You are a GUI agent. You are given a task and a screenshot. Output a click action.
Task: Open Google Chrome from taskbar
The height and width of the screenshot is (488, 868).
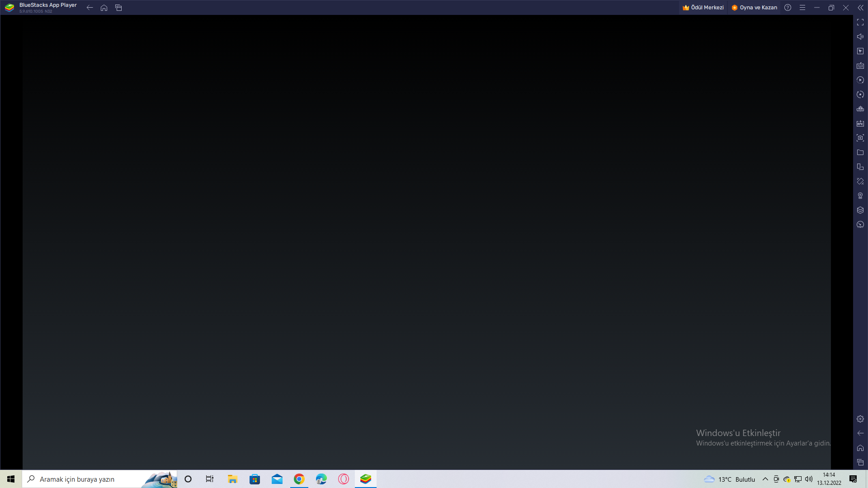tap(299, 479)
